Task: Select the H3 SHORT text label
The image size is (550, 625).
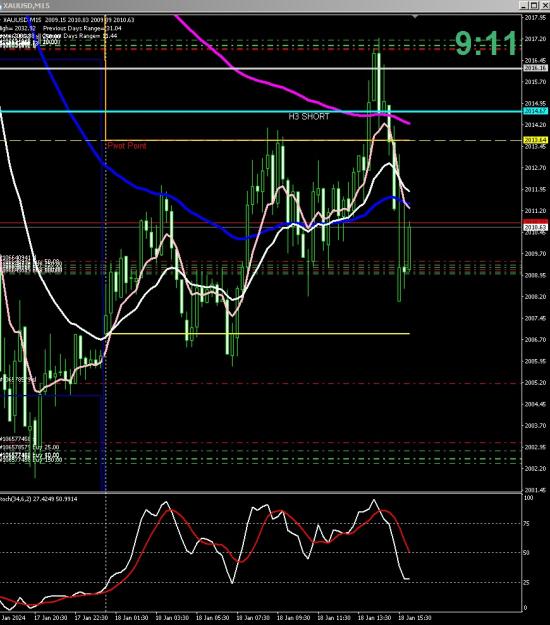Action: coord(309,116)
